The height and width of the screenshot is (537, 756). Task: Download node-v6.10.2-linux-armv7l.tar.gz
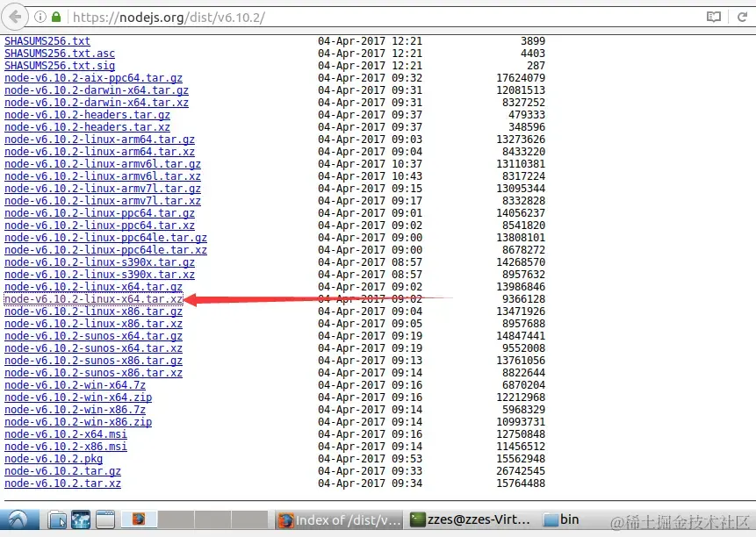tap(103, 189)
